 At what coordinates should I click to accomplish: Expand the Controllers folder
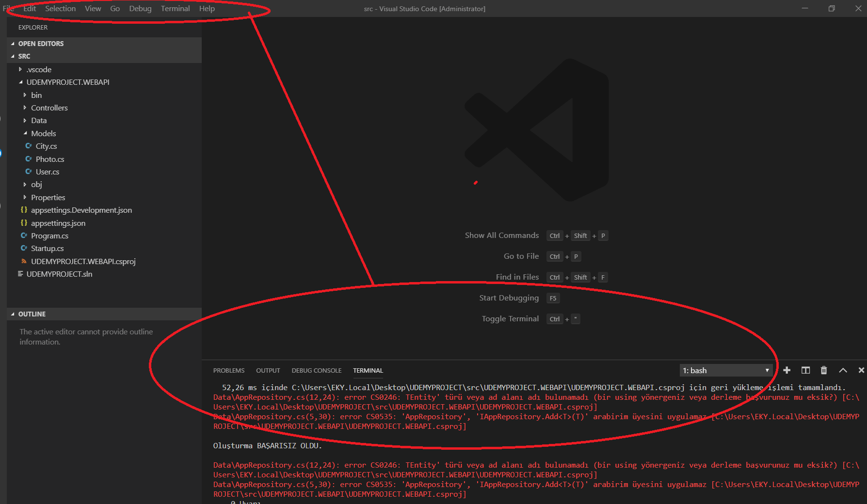pyautogui.click(x=49, y=108)
